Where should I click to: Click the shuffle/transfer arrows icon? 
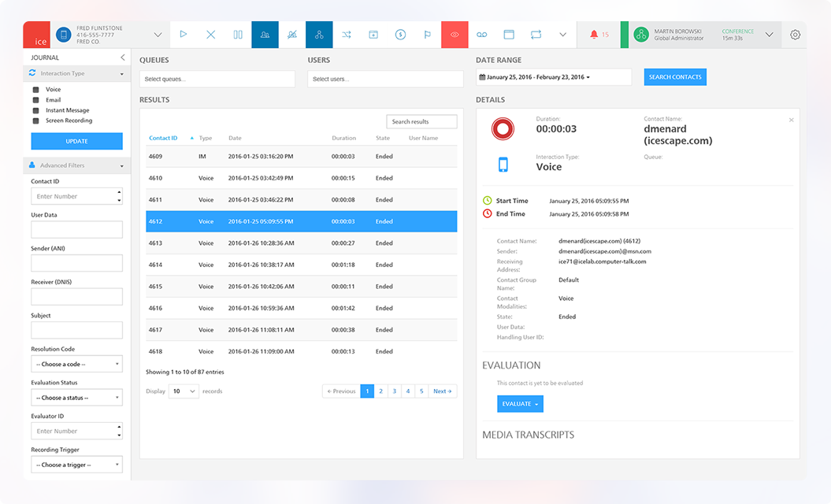tap(347, 35)
